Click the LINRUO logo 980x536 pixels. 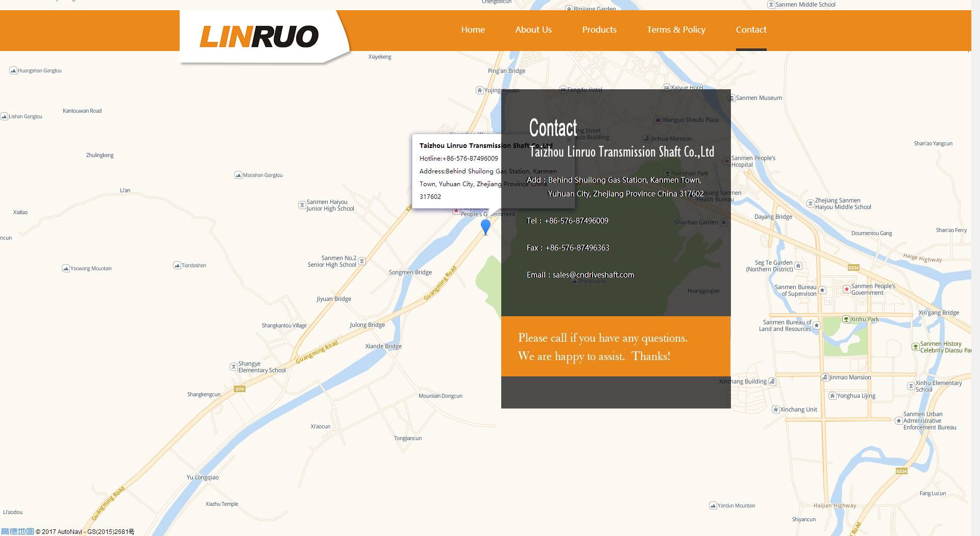tap(259, 37)
